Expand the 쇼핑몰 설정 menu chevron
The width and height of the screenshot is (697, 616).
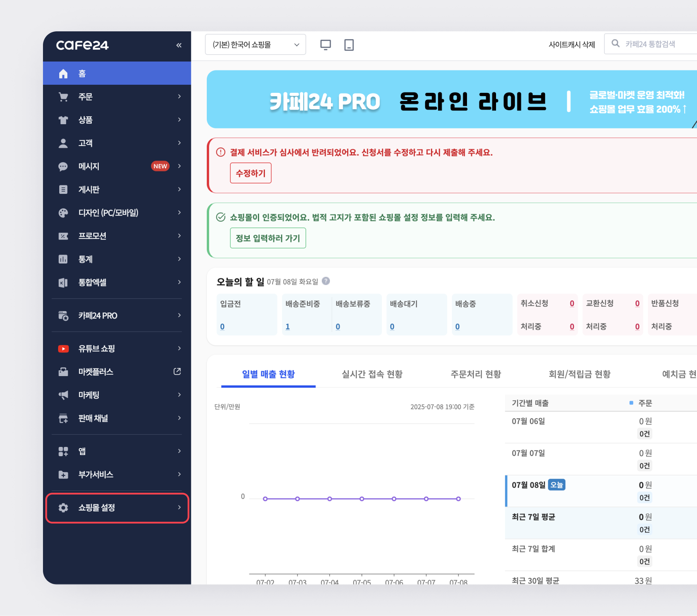coord(179,507)
